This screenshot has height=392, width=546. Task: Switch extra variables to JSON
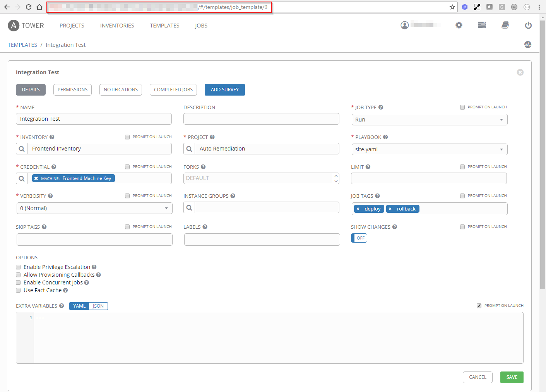click(x=98, y=306)
